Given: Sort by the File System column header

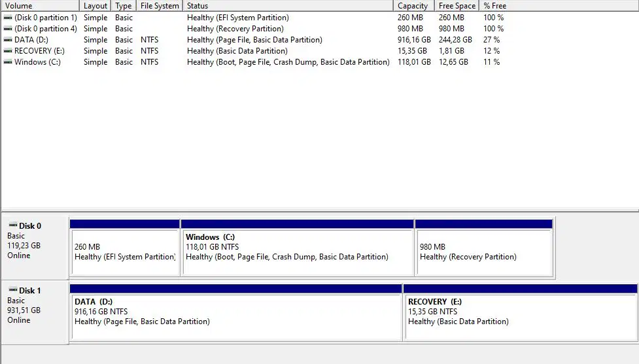Looking at the screenshot, I should pos(160,6).
